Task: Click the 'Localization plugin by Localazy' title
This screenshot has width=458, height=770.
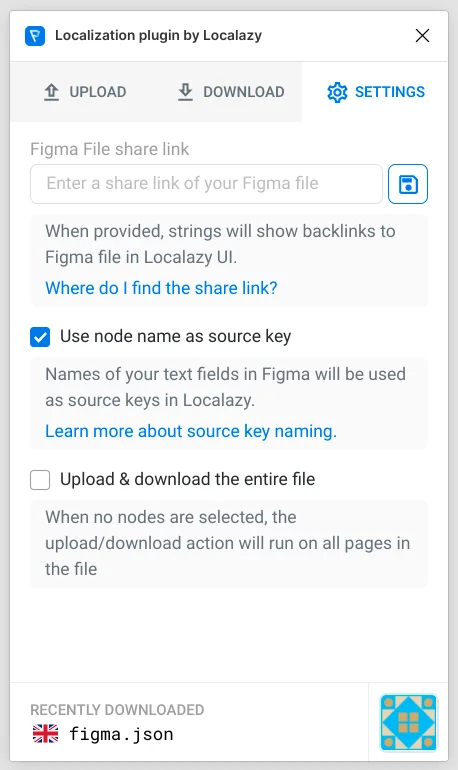Action: (158, 35)
